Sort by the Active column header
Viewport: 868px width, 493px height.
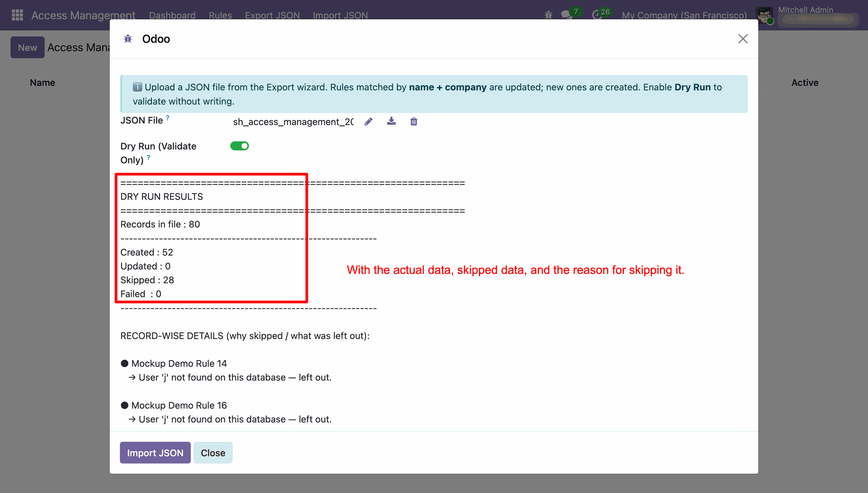coord(805,83)
